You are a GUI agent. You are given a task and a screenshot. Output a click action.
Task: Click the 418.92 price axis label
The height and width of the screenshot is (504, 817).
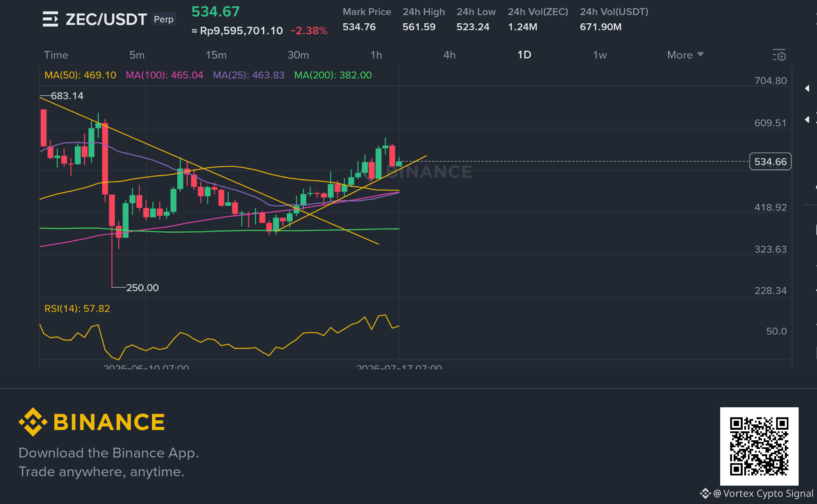(770, 207)
